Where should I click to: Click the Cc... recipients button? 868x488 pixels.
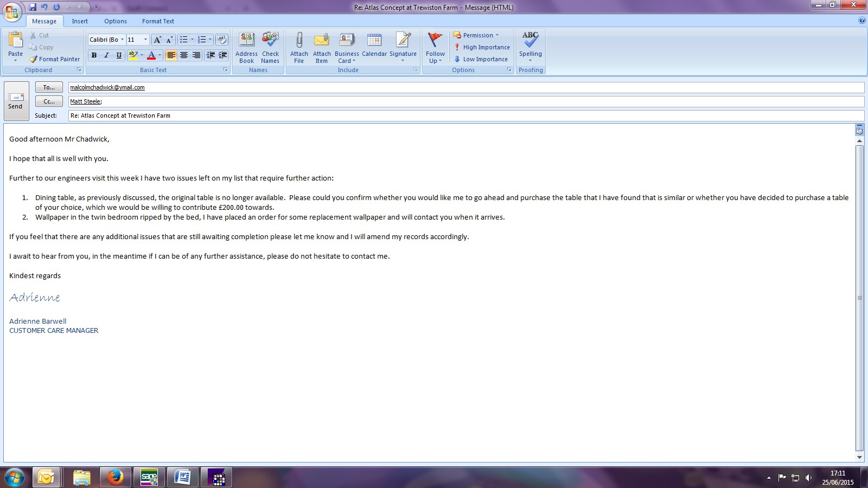pos(49,101)
